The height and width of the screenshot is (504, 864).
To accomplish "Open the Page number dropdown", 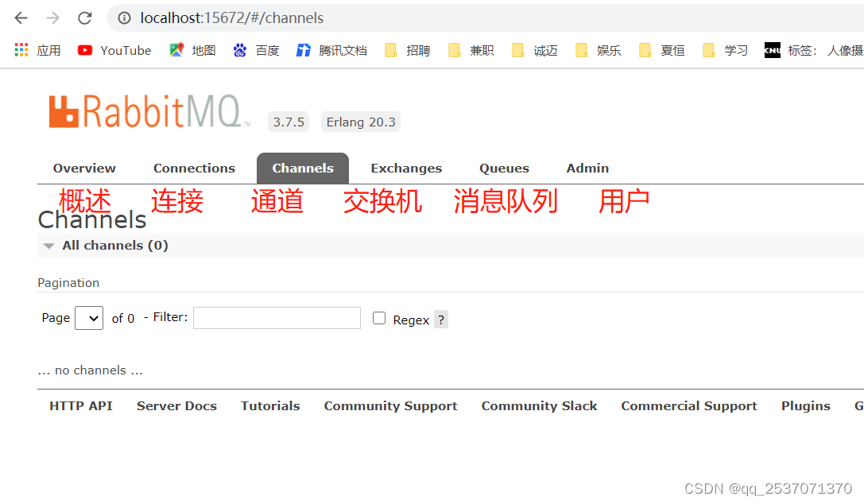I will pos(88,317).
